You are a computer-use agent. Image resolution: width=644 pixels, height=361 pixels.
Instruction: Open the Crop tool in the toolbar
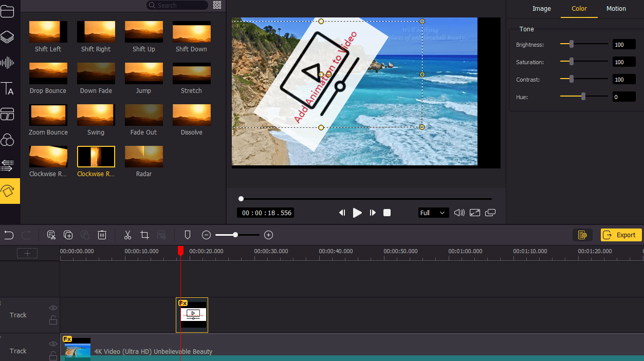tap(144, 235)
